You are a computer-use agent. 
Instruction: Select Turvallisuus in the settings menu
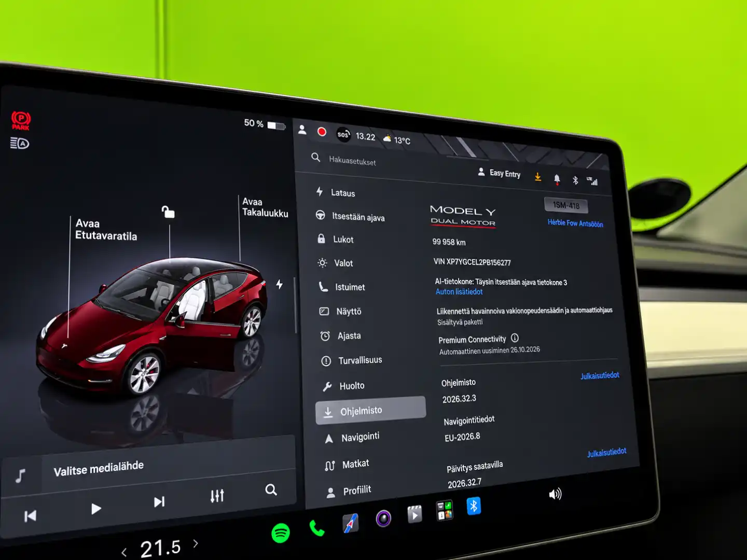click(352, 360)
